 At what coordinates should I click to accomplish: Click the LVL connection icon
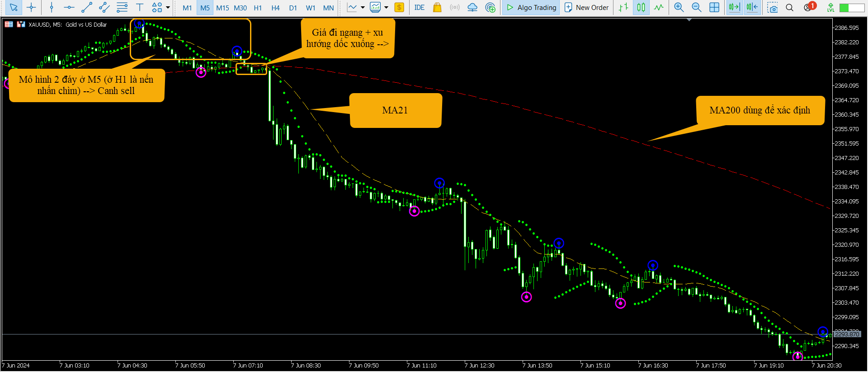point(831,7)
